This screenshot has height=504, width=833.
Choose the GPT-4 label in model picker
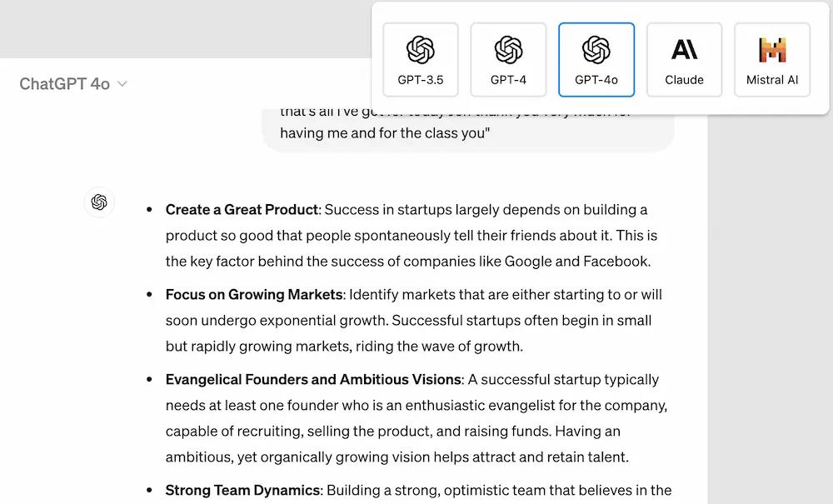point(508,80)
